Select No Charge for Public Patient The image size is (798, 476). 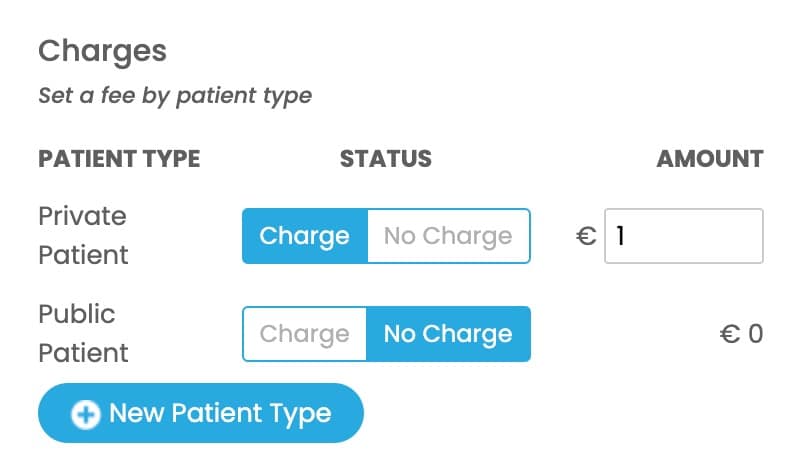448,334
